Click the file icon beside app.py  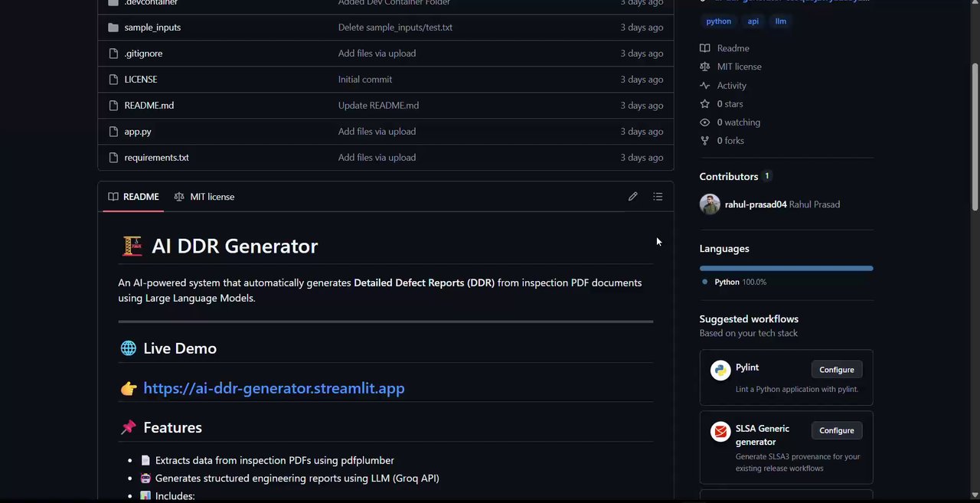click(113, 131)
